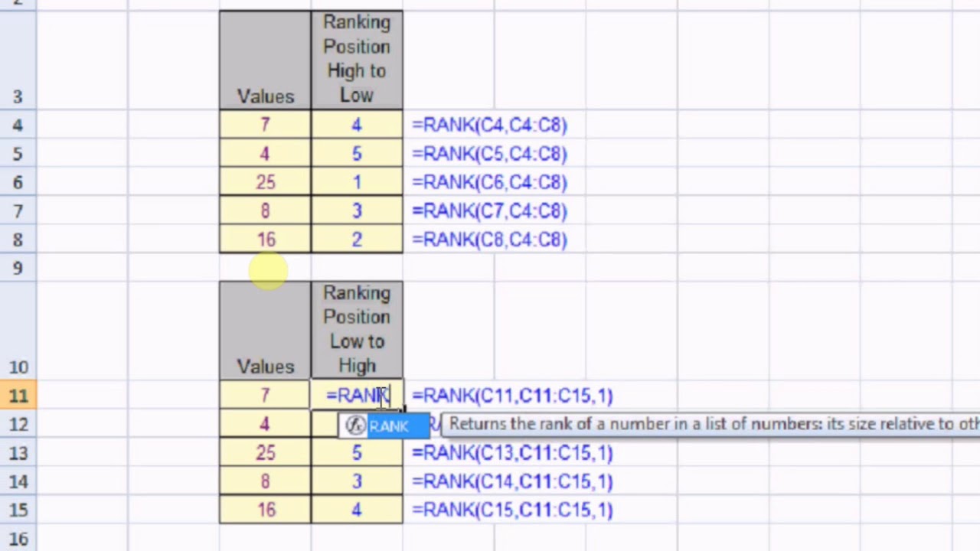
Task: Select value 4 in row 12
Action: (x=265, y=424)
